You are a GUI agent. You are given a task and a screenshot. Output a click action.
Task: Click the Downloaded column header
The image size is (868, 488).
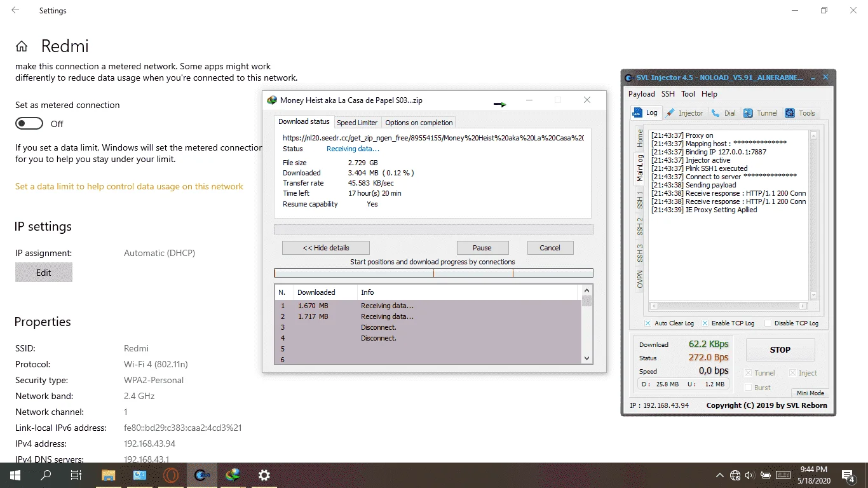[x=325, y=292]
